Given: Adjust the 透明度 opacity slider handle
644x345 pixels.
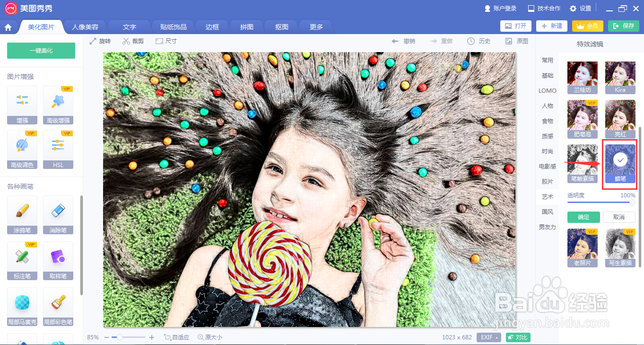Looking at the screenshot, I should (632, 203).
